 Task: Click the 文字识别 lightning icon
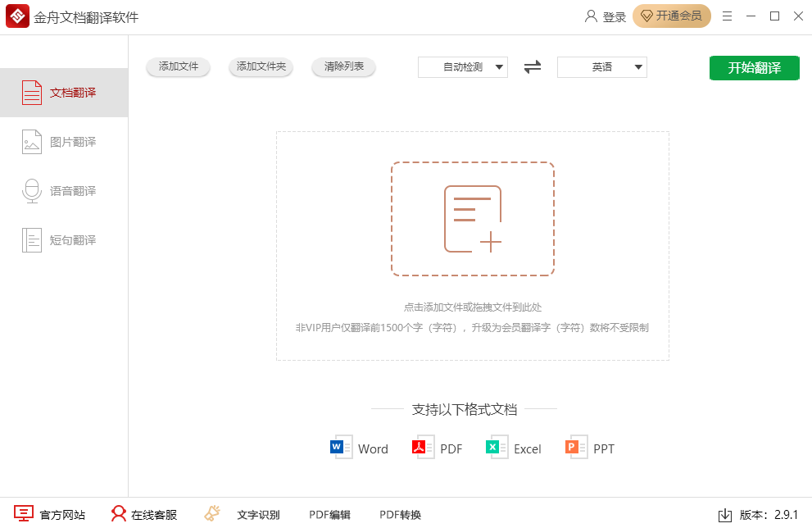tap(211, 512)
